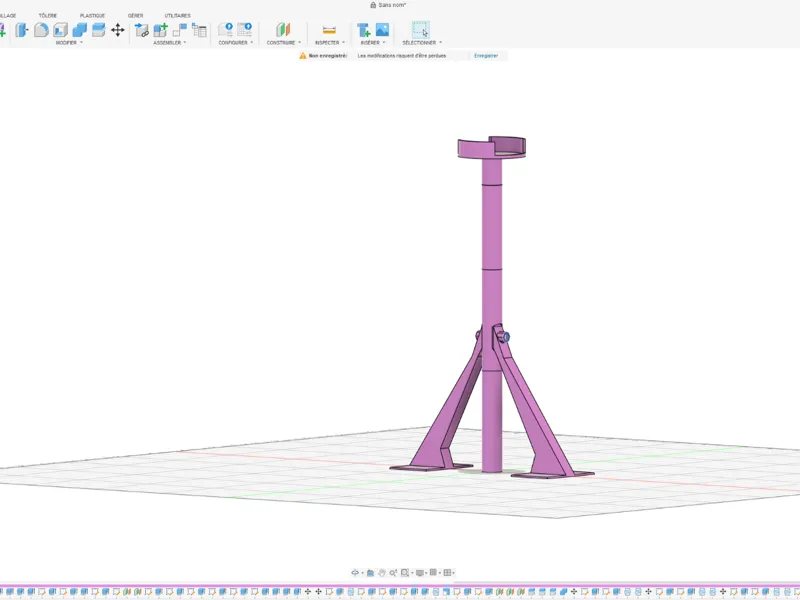Click the Display Settings monitor icon
This screenshot has width=800, height=600.
419,573
